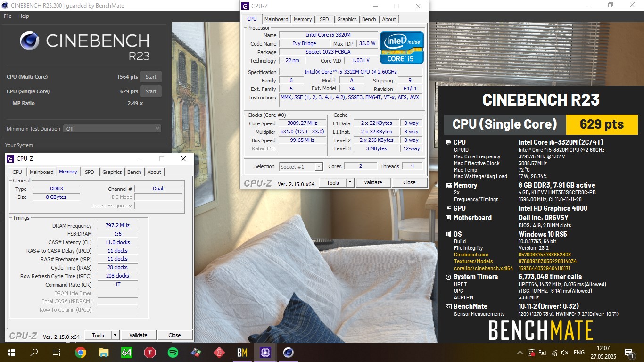Open the Windows Start menu
Image resolution: width=644 pixels, height=362 pixels.
[11, 352]
